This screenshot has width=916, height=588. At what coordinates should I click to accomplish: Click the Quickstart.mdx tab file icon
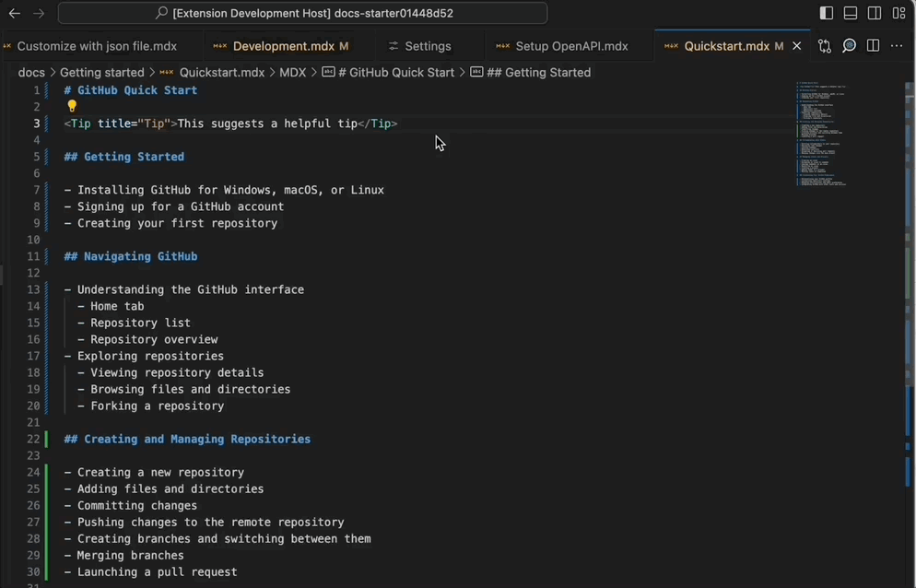tap(671, 46)
